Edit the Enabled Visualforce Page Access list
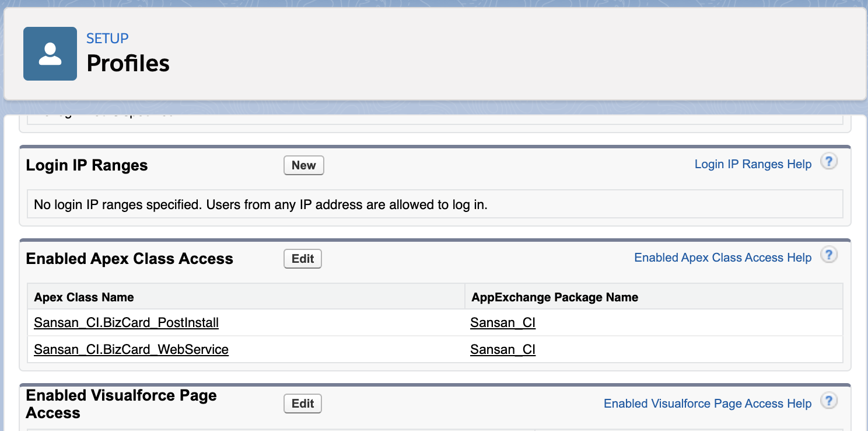 pyautogui.click(x=303, y=404)
